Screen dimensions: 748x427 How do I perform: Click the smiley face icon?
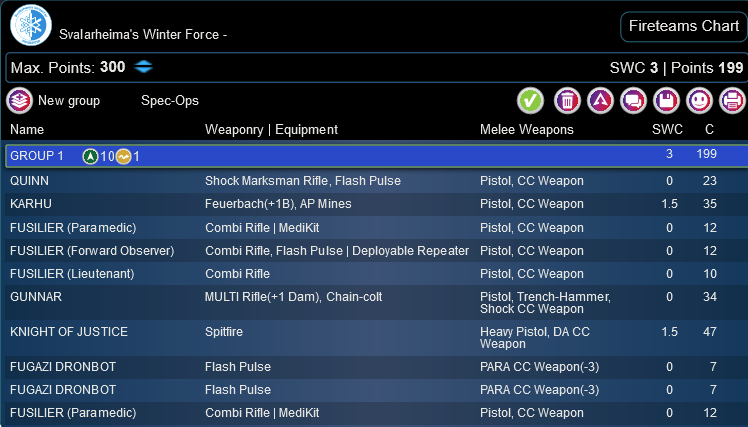(x=699, y=101)
